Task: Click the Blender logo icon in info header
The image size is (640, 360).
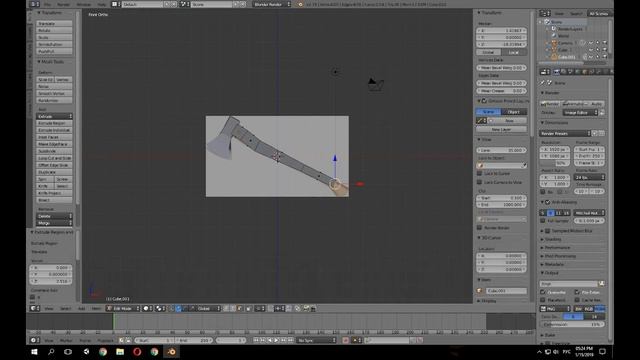Action: pyautogui.click(x=300, y=4)
